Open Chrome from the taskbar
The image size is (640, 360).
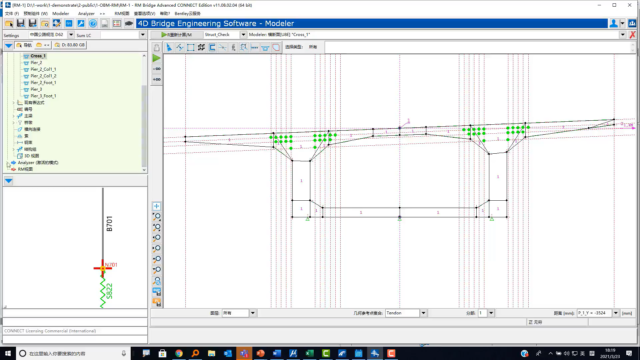[179, 353]
